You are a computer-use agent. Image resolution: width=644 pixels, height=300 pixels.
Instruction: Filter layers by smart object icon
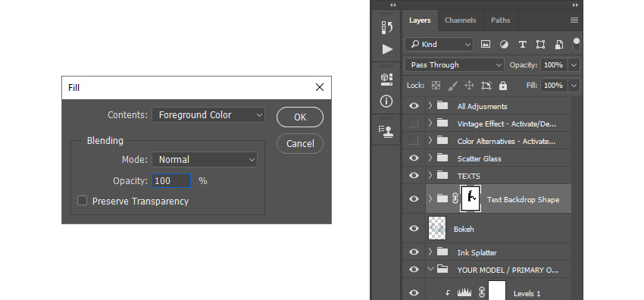coord(559,45)
